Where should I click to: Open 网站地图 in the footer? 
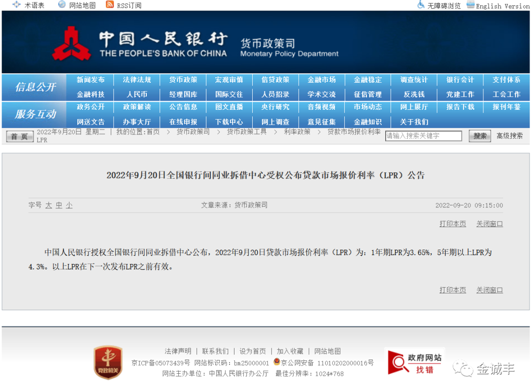tap(328, 351)
